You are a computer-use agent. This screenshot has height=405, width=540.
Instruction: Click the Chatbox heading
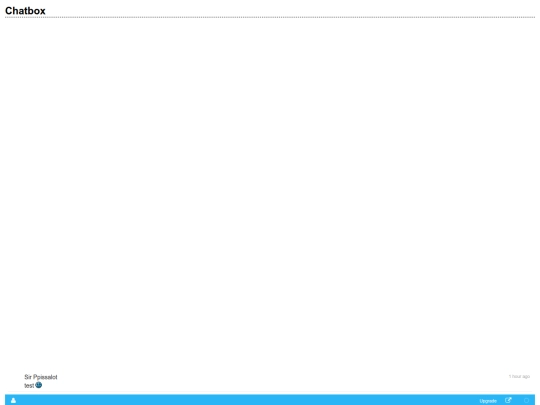25,11
